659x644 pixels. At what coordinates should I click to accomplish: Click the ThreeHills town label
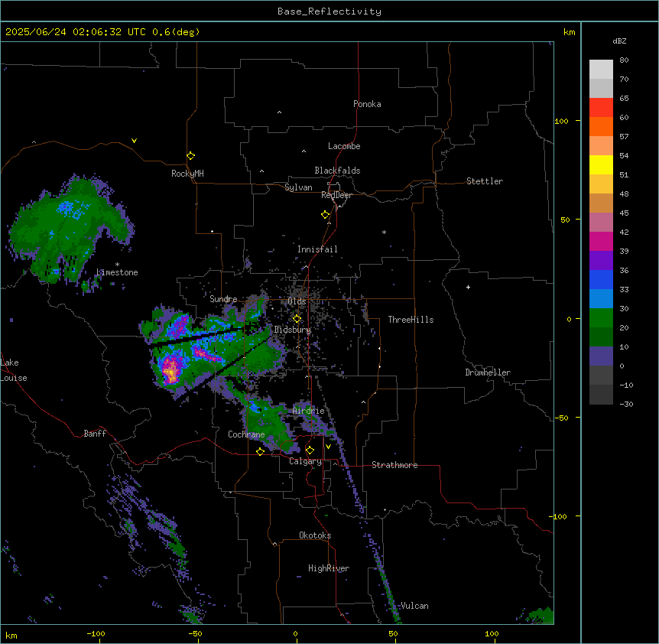coord(411,320)
